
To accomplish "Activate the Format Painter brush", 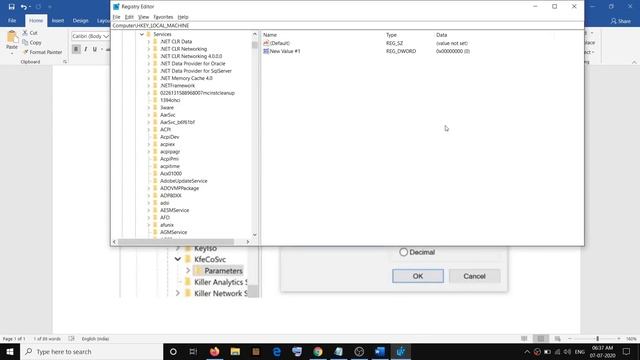I will click(42, 52).
